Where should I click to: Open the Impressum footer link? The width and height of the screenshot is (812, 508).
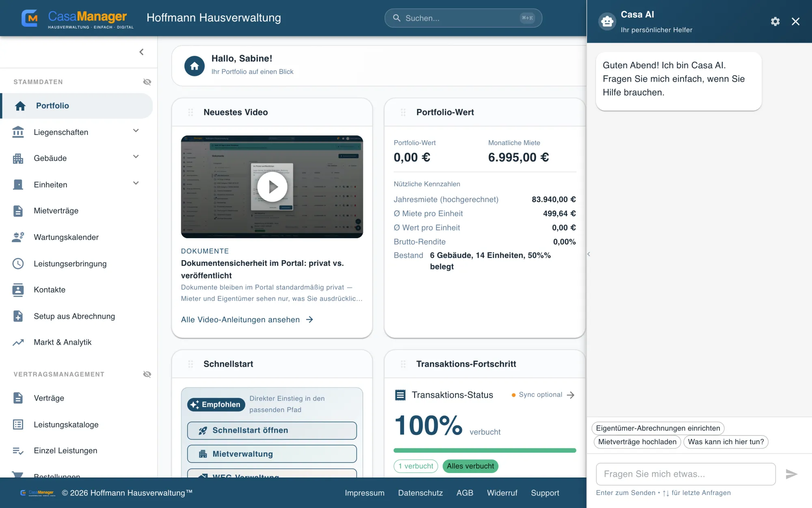click(365, 493)
